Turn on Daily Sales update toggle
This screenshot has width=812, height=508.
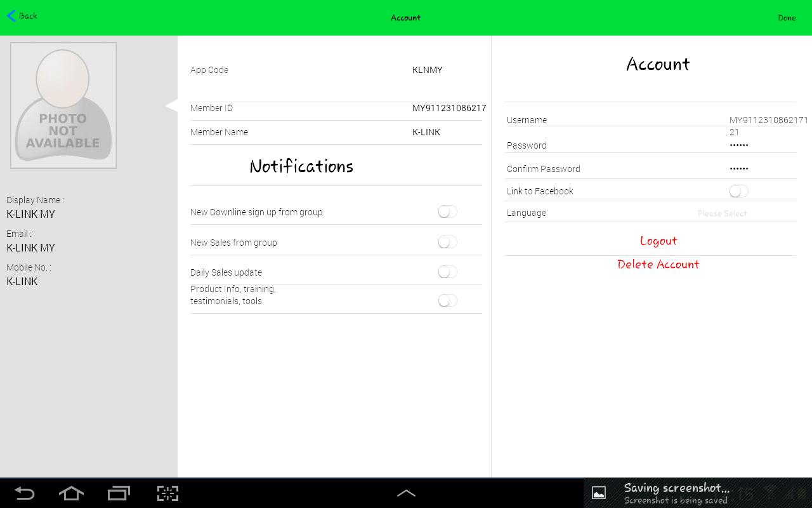point(447,272)
